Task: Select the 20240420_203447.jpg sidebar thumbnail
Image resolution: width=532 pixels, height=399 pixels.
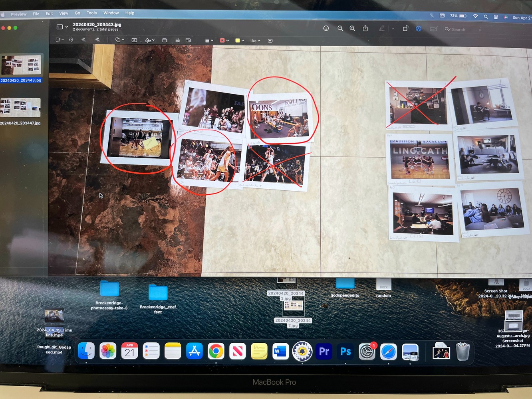Action: coord(21,108)
